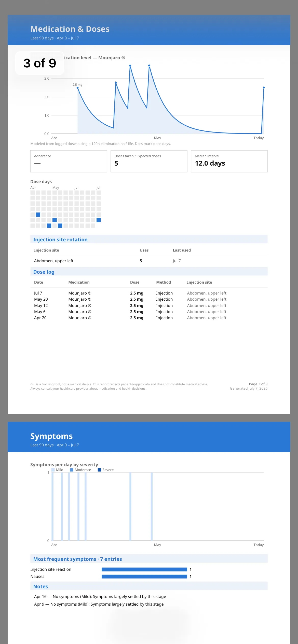This screenshot has width=298, height=644.
Task: Click the 'Notes' section header
Action: click(x=149, y=586)
